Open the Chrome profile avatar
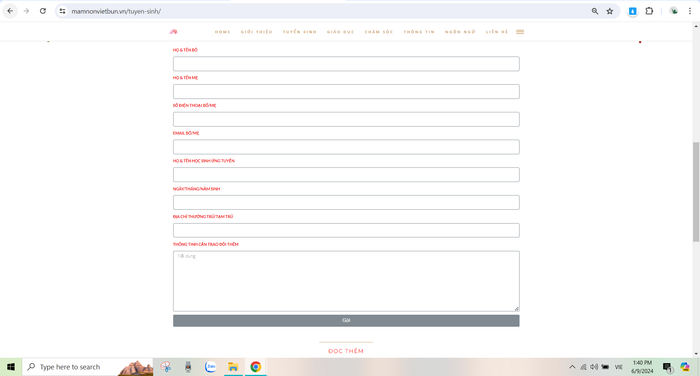This screenshot has height=376, width=700. 674,11
